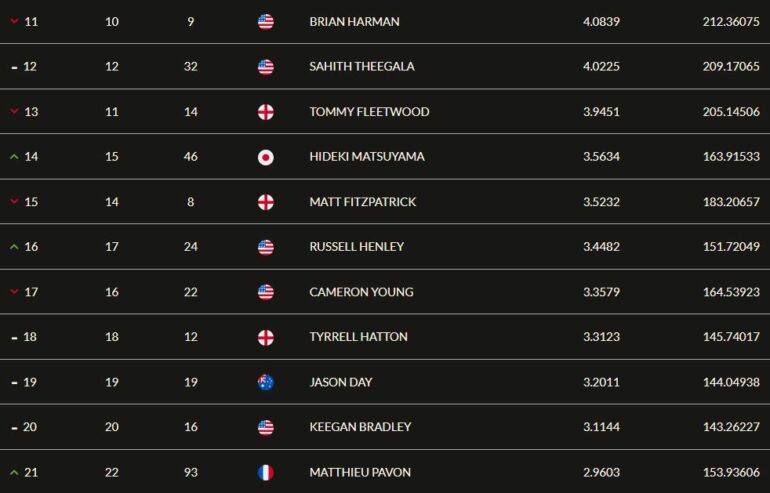Screen dimensions: 770x493
Task: Select Cameron Young's name
Action: click(361, 292)
